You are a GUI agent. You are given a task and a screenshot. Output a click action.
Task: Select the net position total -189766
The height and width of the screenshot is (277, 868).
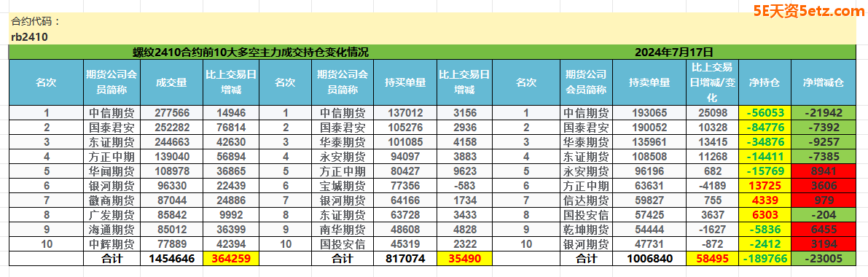pyautogui.click(x=765, y=258)
